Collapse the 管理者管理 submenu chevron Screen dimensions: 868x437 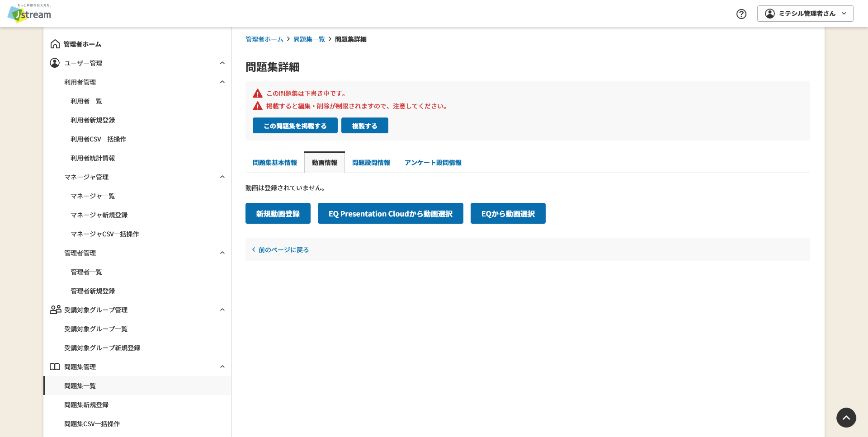pyautogui.click(x=222, y=253)
